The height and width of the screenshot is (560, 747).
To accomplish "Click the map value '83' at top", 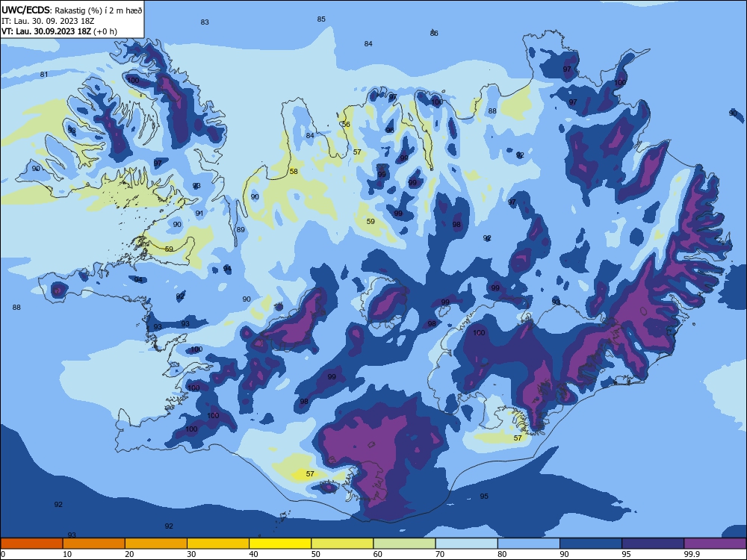I will click(205, 22).
